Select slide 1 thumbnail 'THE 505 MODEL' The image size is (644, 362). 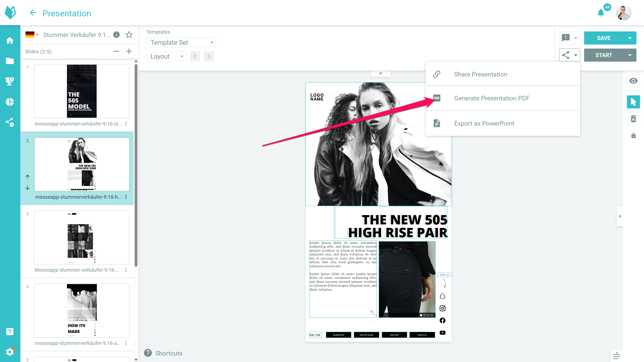click(x=82, y=91)
